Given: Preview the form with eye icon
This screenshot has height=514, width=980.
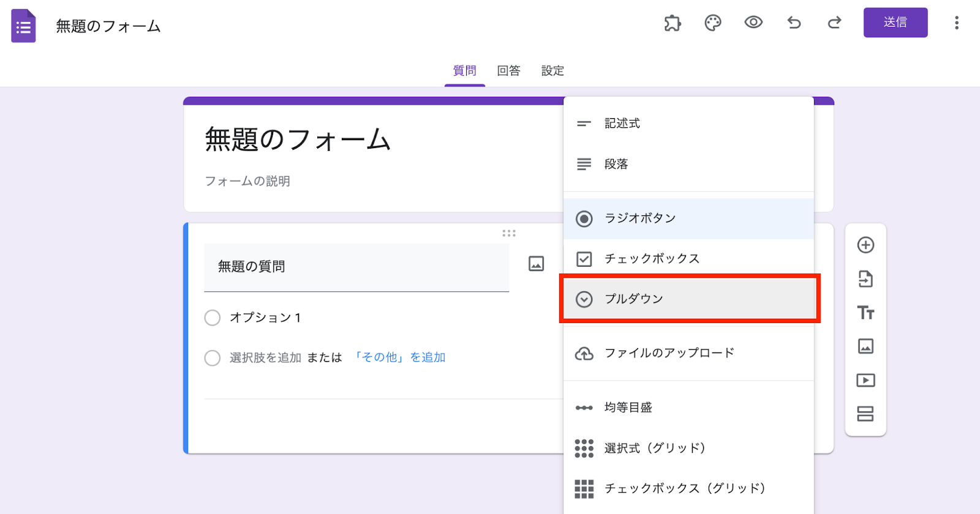Looking at the screenshot, I should tap(753, 23).
